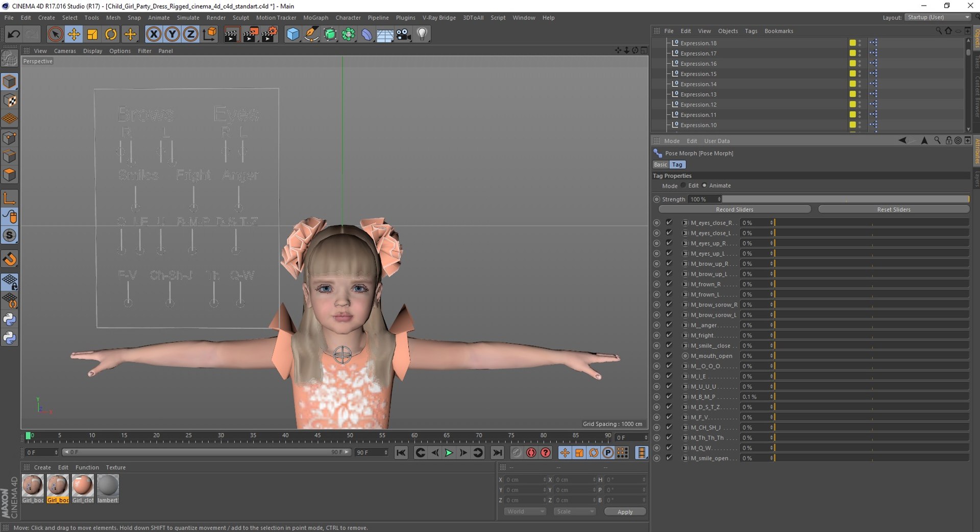Image resolution: width=980 pixels, height=532 pixels.
Task: Add an Array modeling object
Action: coord(349,34)
